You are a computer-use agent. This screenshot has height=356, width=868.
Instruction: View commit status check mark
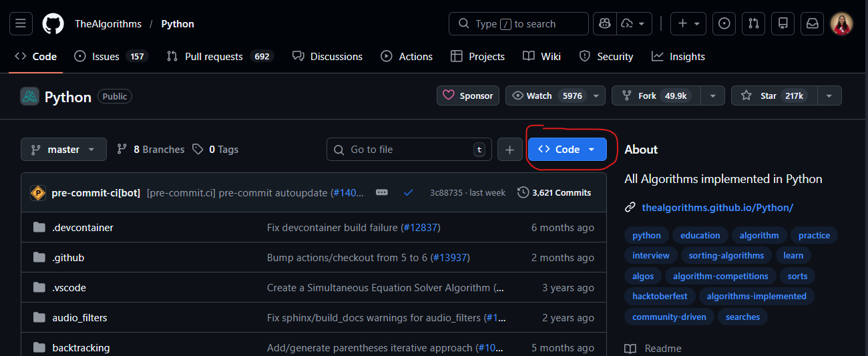409,193
